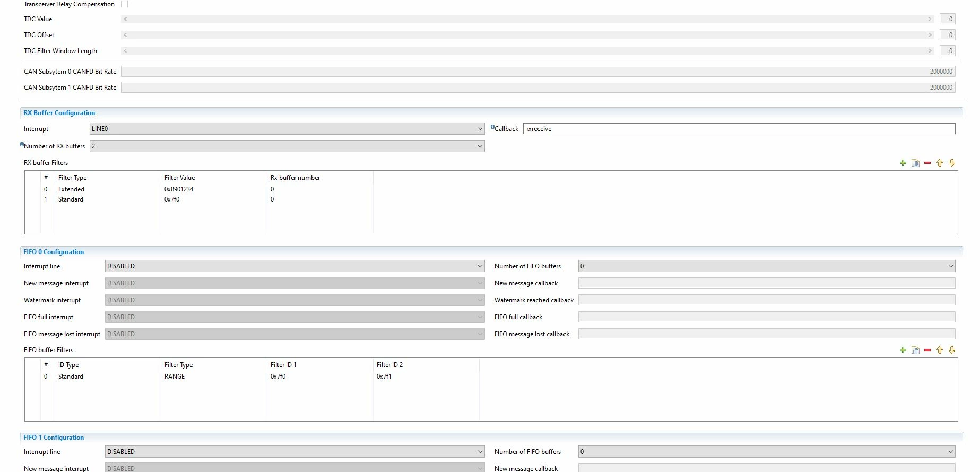Viewport: 980px width, 472px height.
Task: Delete the selected FIFO buffer filter
Action: point(927,350)
